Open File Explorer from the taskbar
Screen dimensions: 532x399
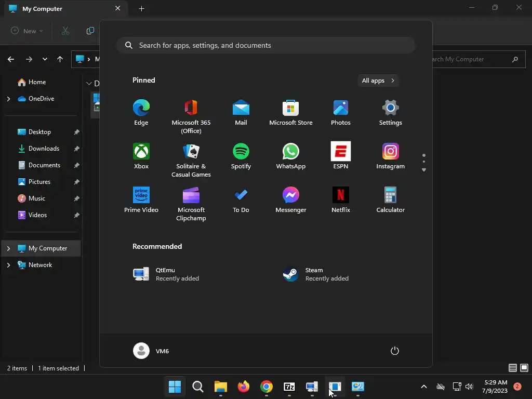click(220, 387)
